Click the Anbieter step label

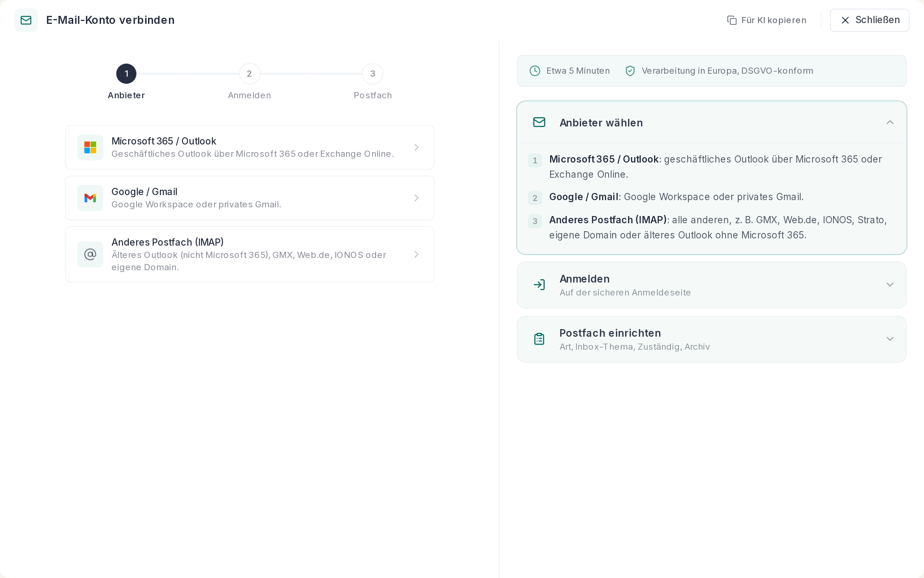126,95
